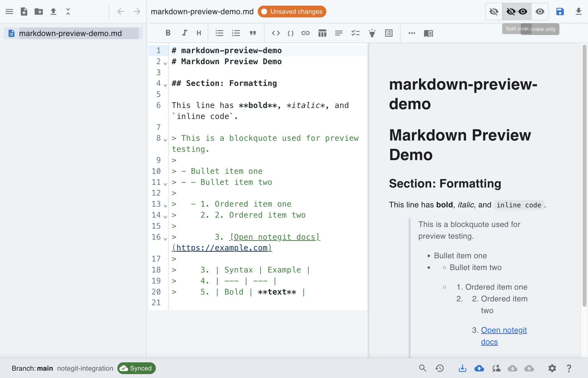Pull changes with the blue download icon

[x=463, y=368]
